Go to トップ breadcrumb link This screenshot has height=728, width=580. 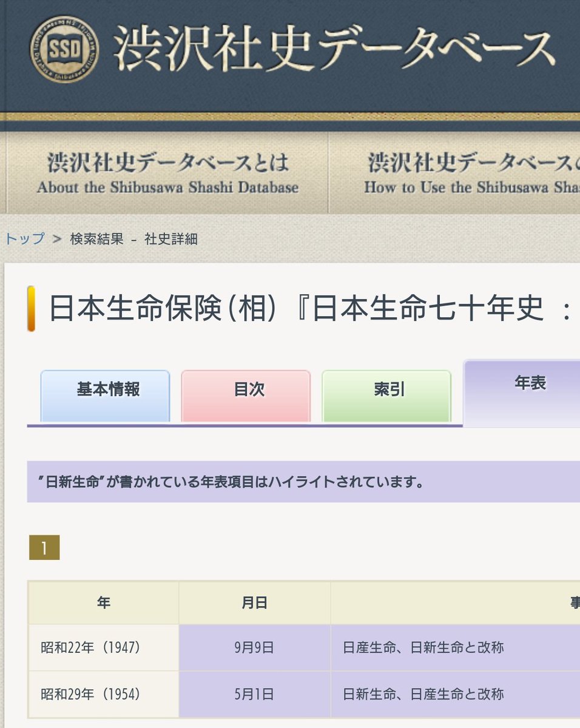(x=25, y=238)
